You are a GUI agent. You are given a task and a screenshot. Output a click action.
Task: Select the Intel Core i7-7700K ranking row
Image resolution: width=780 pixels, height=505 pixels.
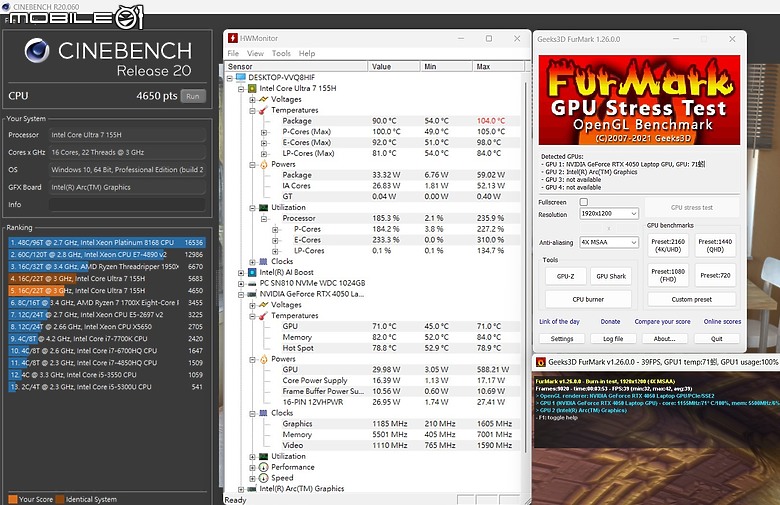106,339
